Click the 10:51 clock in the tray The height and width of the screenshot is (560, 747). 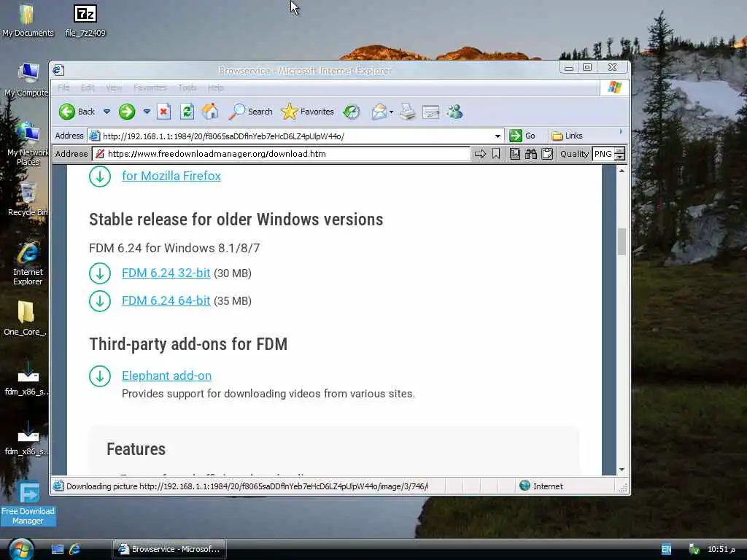click(x=721, y=549)
